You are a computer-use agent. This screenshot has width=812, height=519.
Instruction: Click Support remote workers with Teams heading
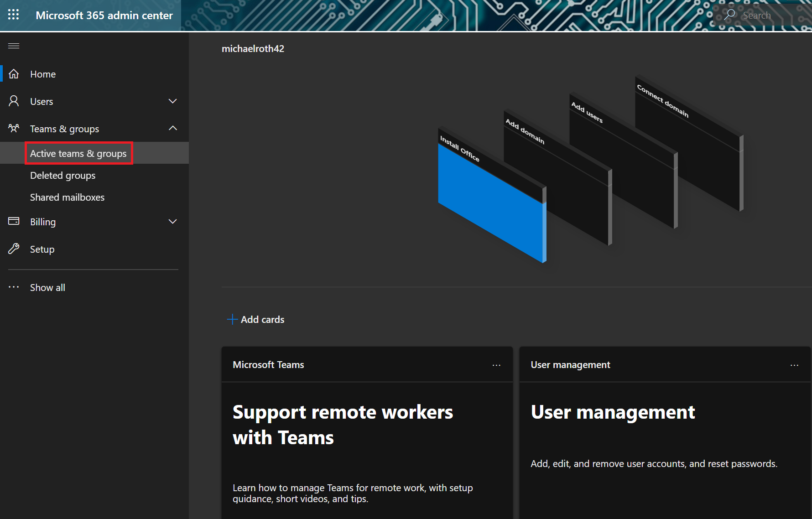pyautogui.click(x=343, y=425)
